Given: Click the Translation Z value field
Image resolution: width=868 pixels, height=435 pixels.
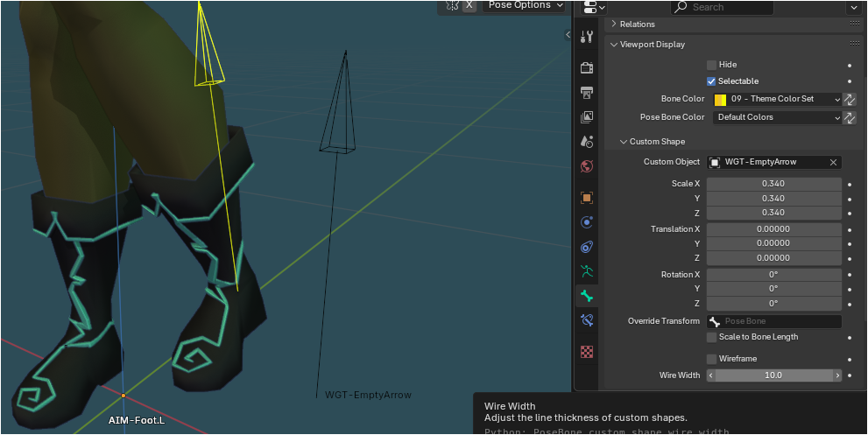Looking at the screenshot, I should [774, 258].
